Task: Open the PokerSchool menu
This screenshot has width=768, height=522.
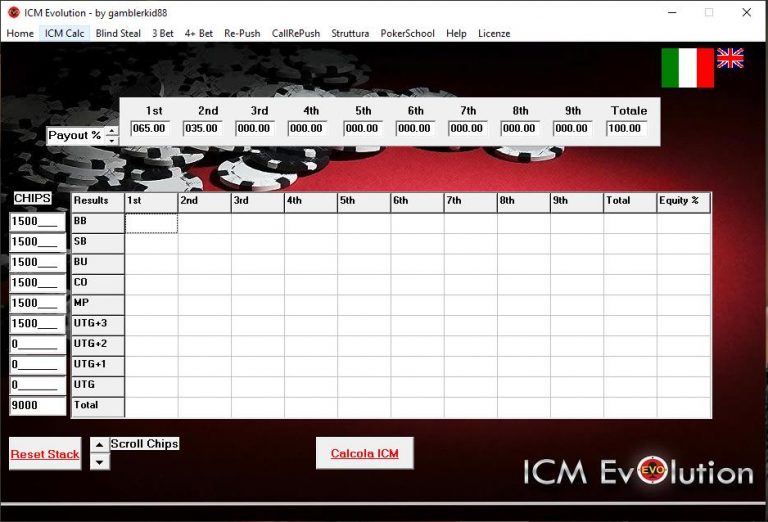Action: [x=408, y=33]
